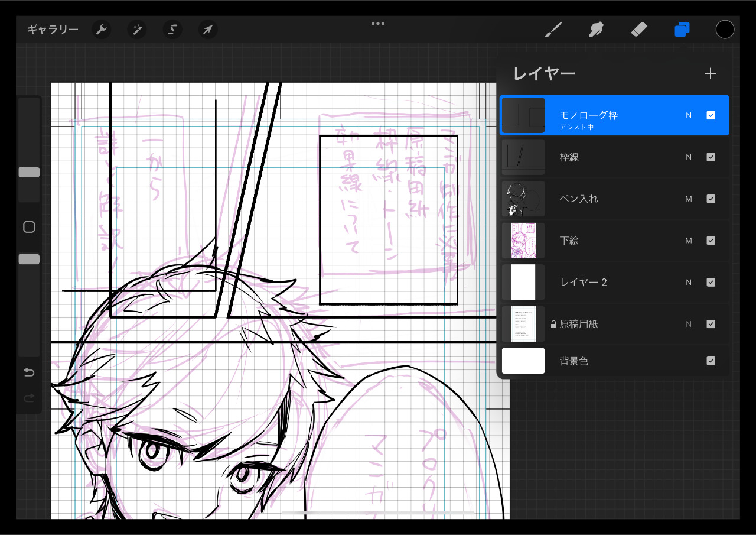
Task: Select layer name レイヤー 2
Action: (x=584, y=282)
